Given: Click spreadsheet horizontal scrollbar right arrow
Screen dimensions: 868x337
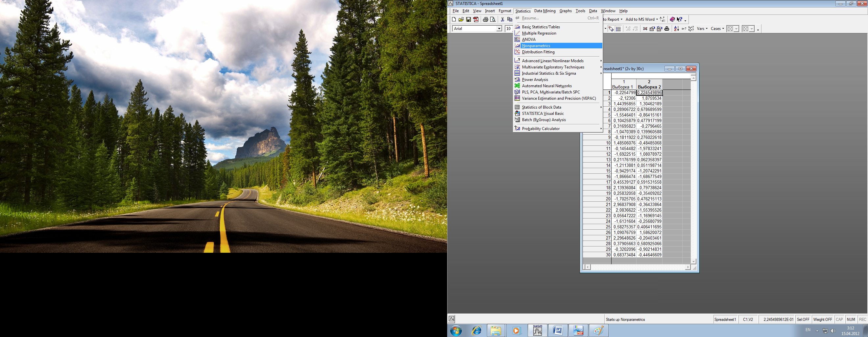Looking at the screenshot, I should tap(688, 267).
